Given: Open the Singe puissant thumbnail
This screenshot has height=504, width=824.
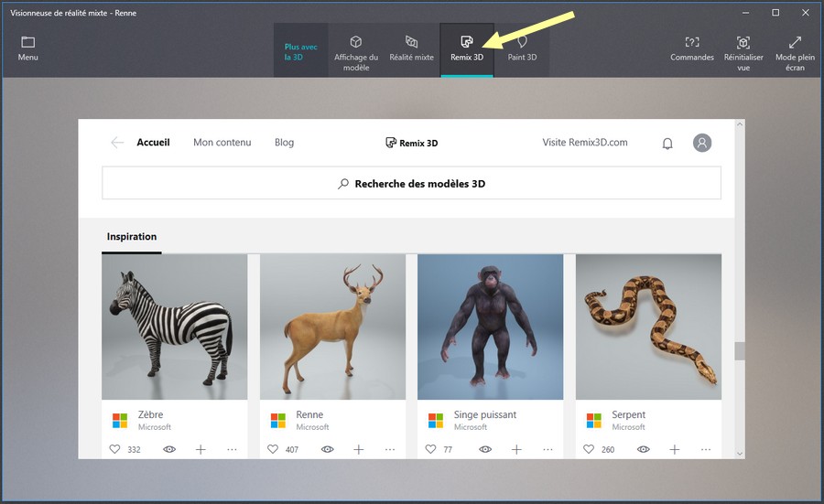Looking at the screenshot, I should point(491,327).
